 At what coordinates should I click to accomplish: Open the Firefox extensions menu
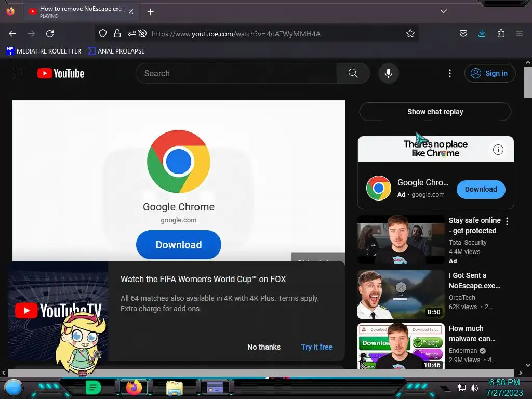tap(501, 33)
